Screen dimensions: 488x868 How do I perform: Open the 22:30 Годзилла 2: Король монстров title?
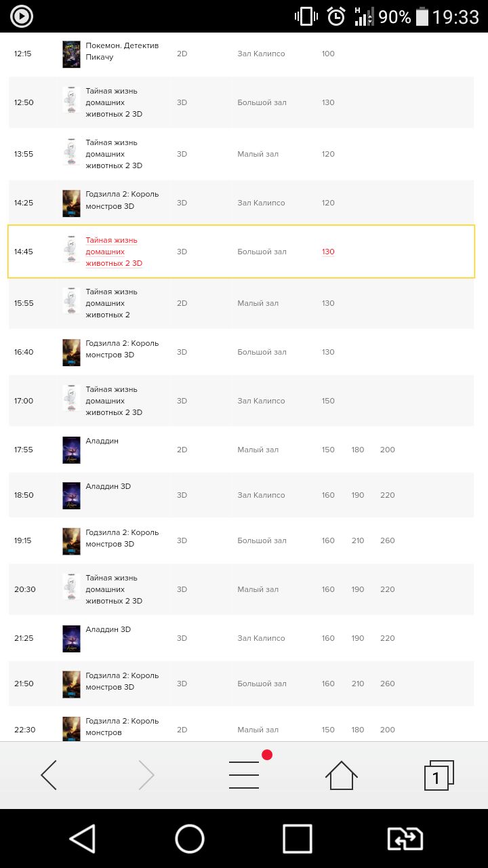[x=122, y=726]
